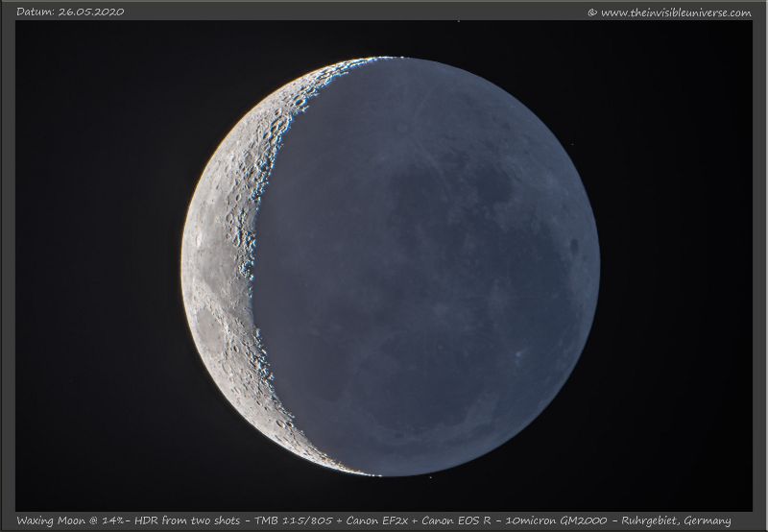Click the northern tip of the crescent
768x532 pixels.
pos(379,60)
